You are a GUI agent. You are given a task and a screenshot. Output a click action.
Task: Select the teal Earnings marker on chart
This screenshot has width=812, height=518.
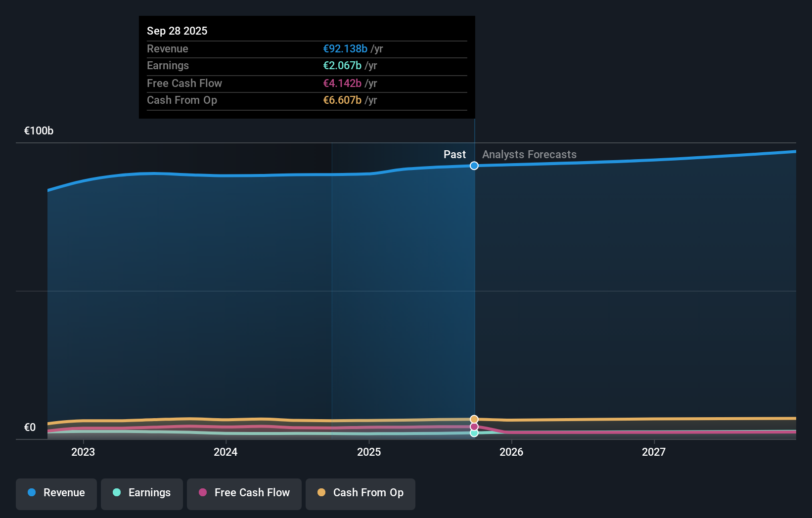474,433
